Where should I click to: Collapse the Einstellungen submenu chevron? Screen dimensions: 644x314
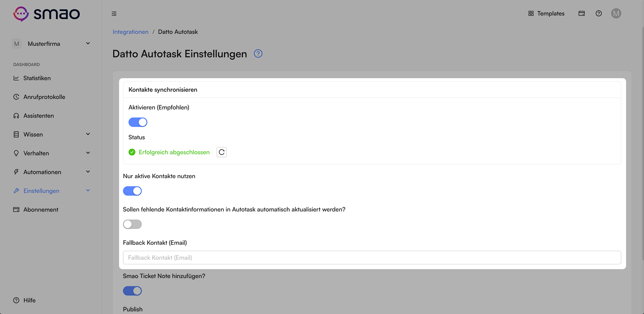click(x=88, y=191)
